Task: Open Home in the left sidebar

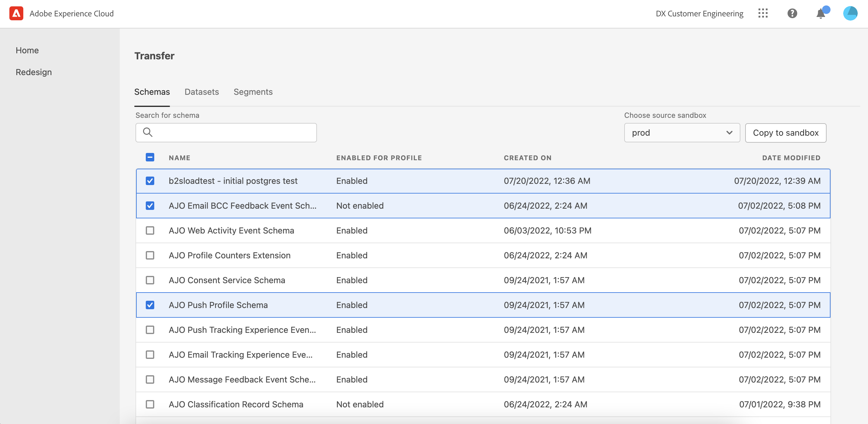Action: pyautogui.click(x=27, y=50)
